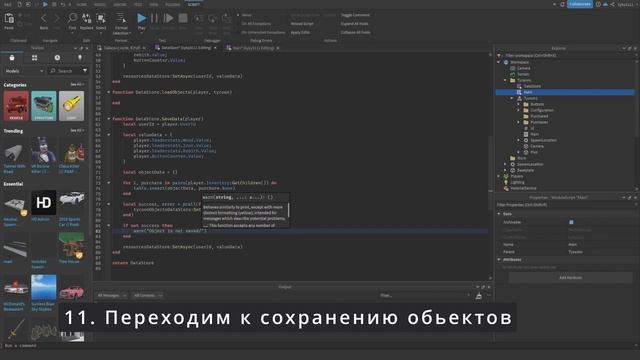The width and height of the screenshot is (640, 360).
Task: Collapse the Tycoons folder in Explorer
Action: [x=505, y=80]
